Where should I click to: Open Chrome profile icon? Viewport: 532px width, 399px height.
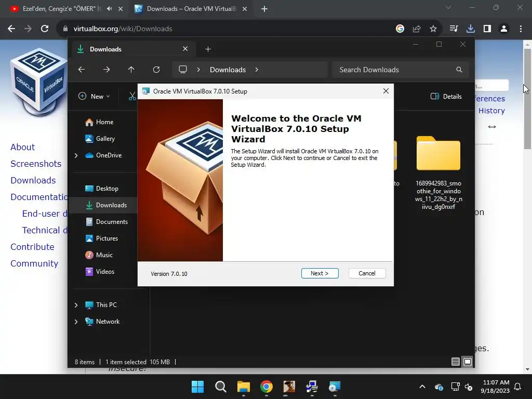(504, 29)
